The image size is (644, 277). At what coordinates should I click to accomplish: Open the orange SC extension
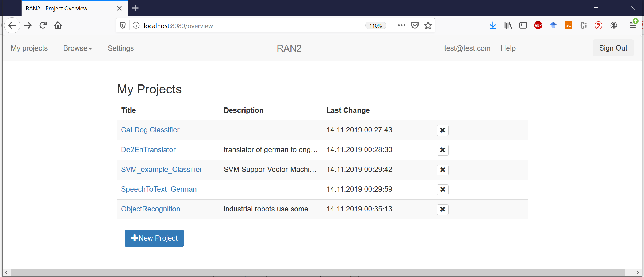pos(568,25)
